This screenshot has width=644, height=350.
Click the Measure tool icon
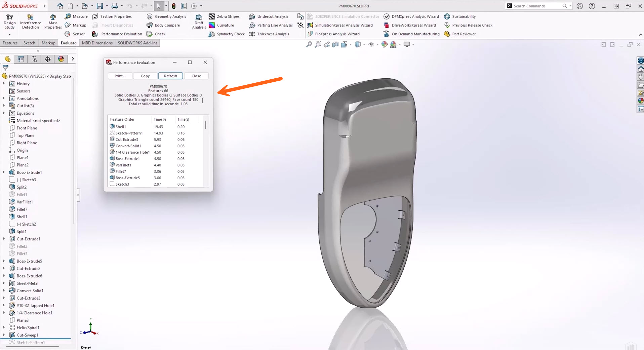(x=68, y=16)
